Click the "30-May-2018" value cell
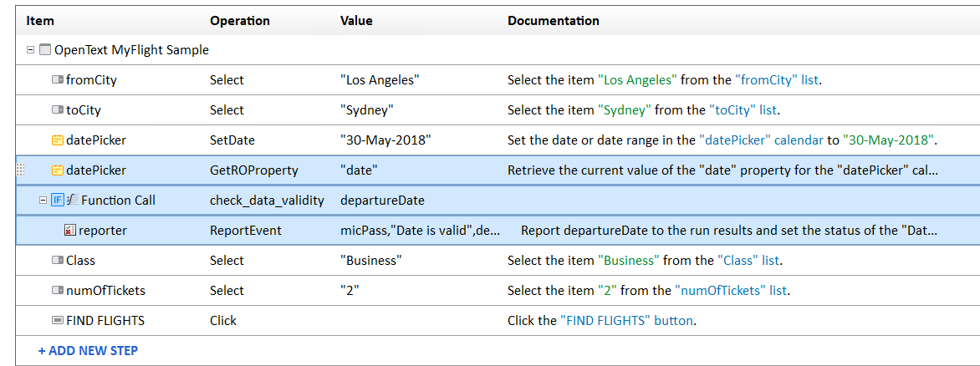The height and width of the screenshot is (366, 980). coord(385,140)
